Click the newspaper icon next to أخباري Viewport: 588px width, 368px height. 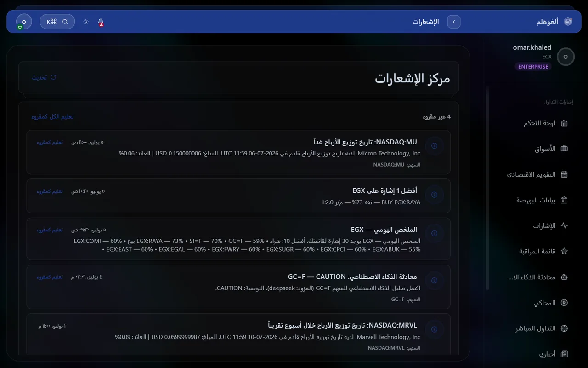click(565, 354)
